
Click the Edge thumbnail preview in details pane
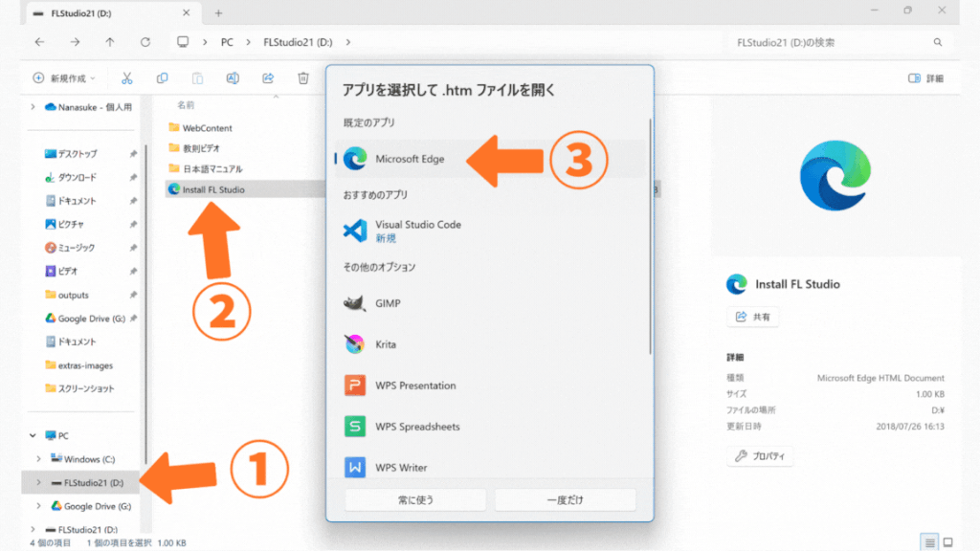835,176
